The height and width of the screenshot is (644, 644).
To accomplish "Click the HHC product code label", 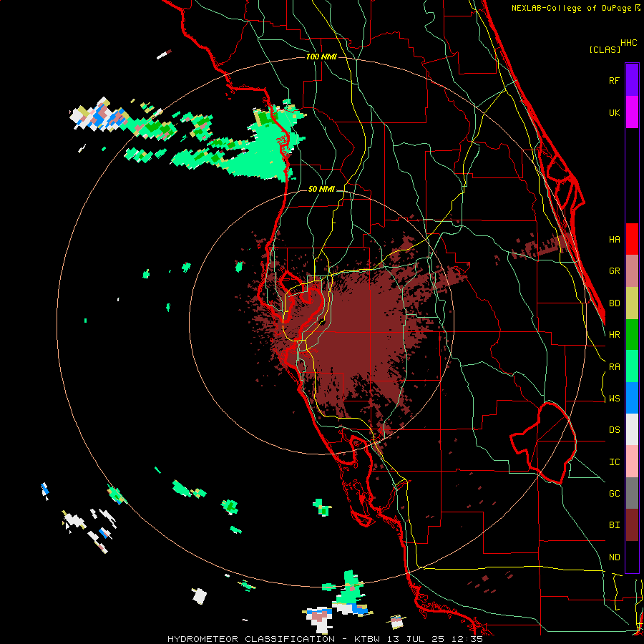I will [628, 43].
